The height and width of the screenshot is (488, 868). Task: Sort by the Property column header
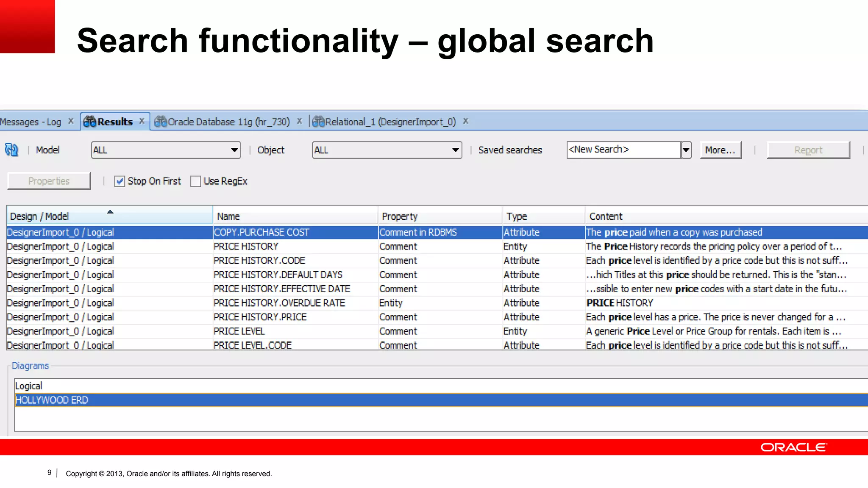(x=440, y=216)
